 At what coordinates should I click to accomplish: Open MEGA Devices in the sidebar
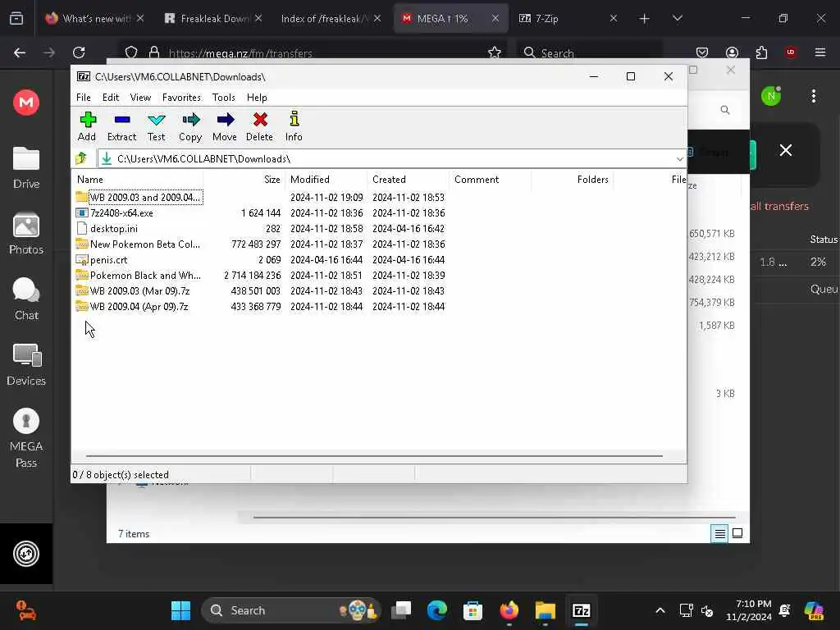(x=26, y=365)
